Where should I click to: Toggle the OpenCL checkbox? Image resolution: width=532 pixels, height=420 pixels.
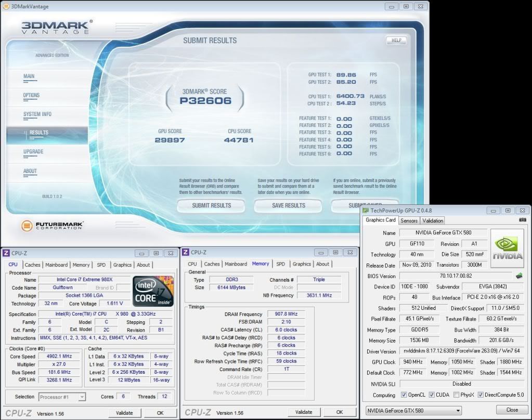coord(403,395)
